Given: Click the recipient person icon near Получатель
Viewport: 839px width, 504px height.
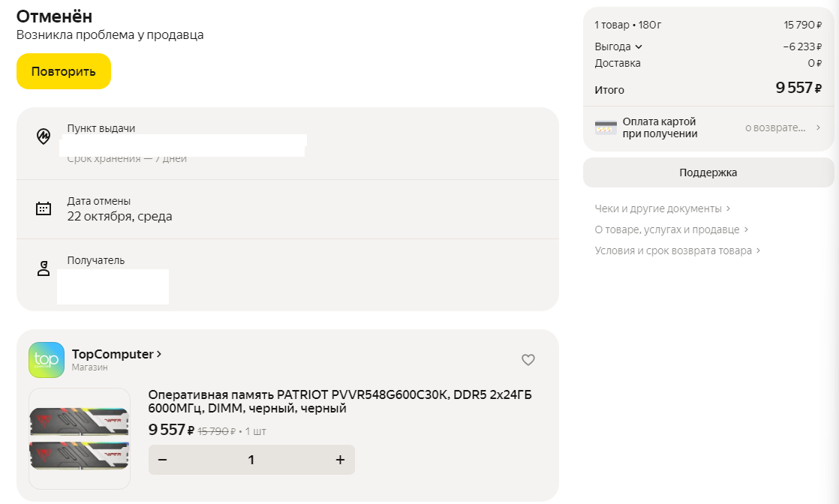Looking at the screenshot, I should [43, 266].
